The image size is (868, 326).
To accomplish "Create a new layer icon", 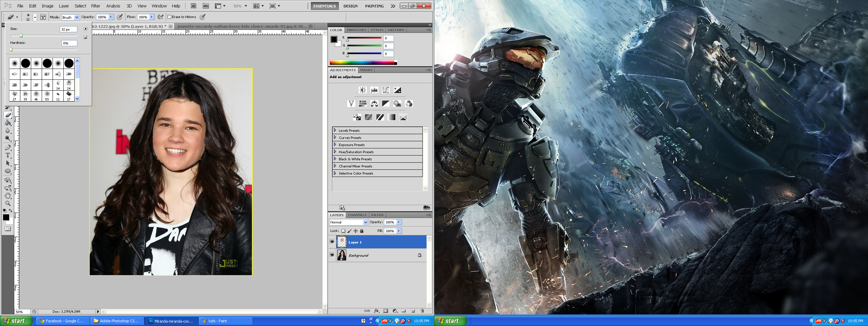I will pyautogui.click(x=413, y=311).
